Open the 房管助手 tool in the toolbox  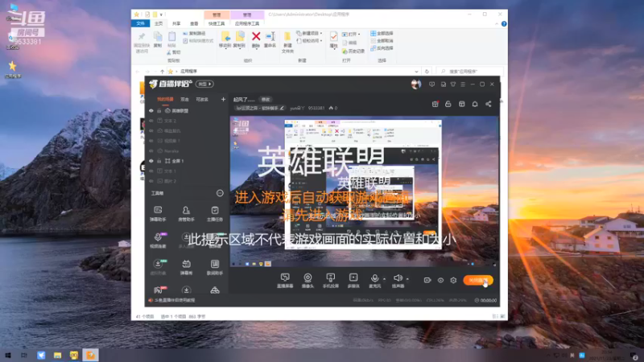[x=186, y=214]
